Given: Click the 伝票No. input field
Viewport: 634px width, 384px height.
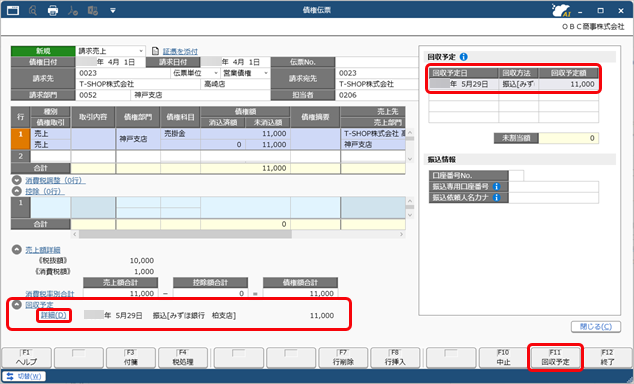Looking at the screenshot, I should (x=376, y=62).
